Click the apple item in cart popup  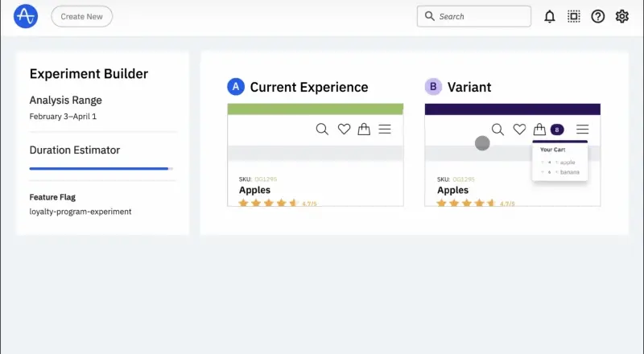point(568,163)
